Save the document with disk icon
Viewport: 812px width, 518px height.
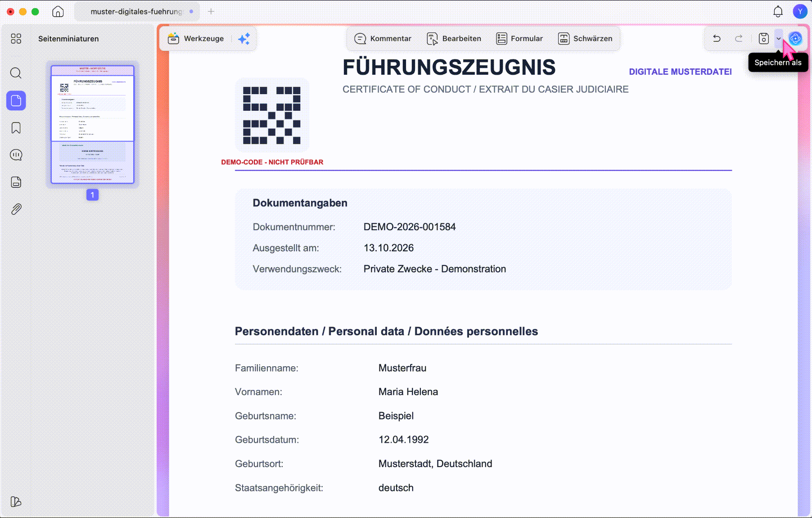click(764, 39)
